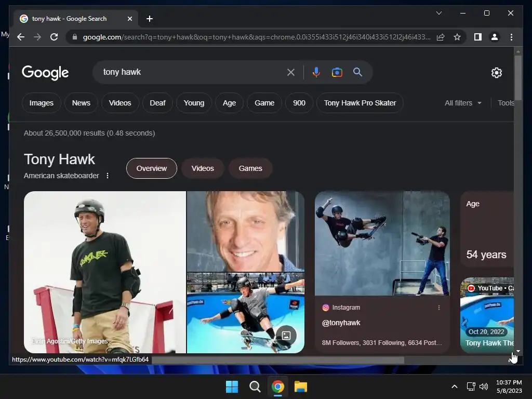Open the clock showing 10:37 PM

(x=509, y=387)
